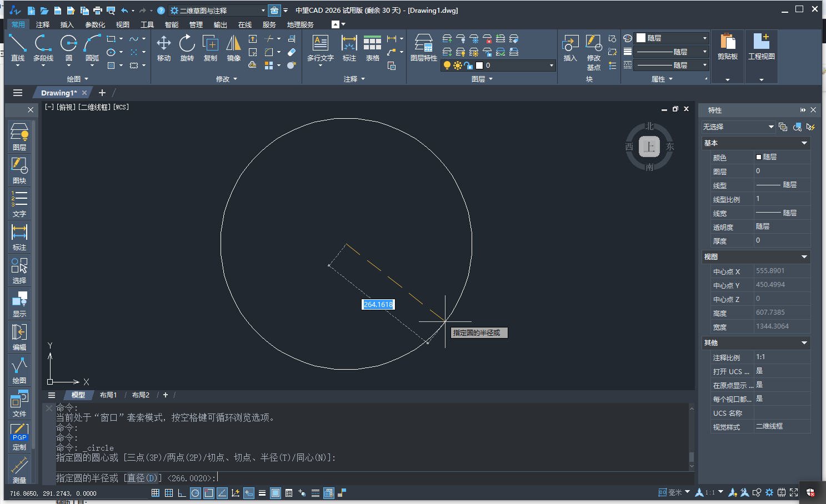826x504 pixels.
Task: Open the workspace dropdown 二维草图与注释
Action: 218,11
